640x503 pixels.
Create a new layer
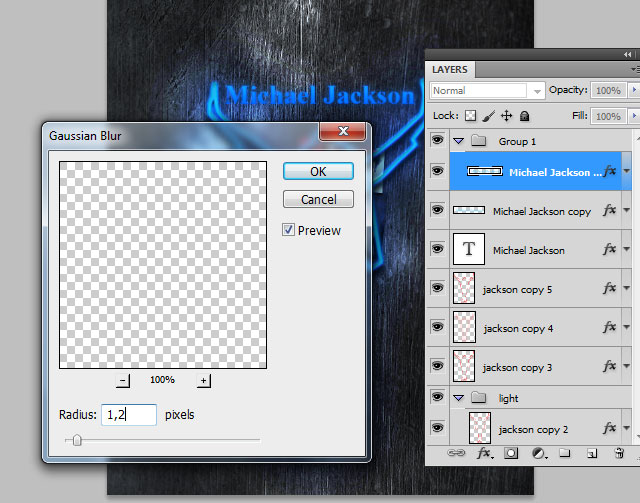coord(592,453)
